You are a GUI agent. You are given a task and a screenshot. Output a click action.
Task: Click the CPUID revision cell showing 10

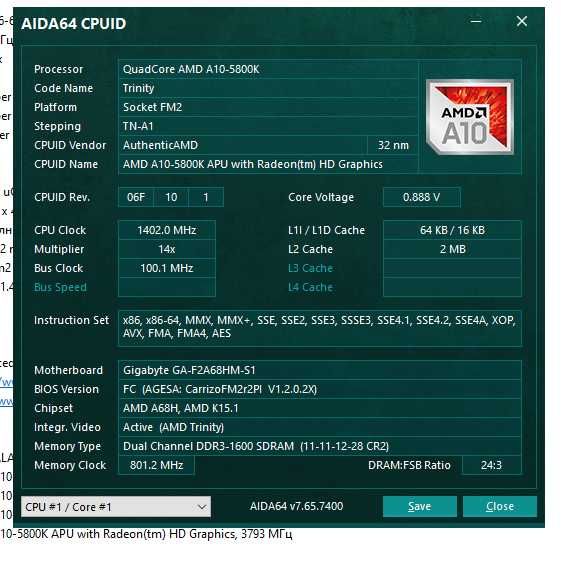pos(171,197)
